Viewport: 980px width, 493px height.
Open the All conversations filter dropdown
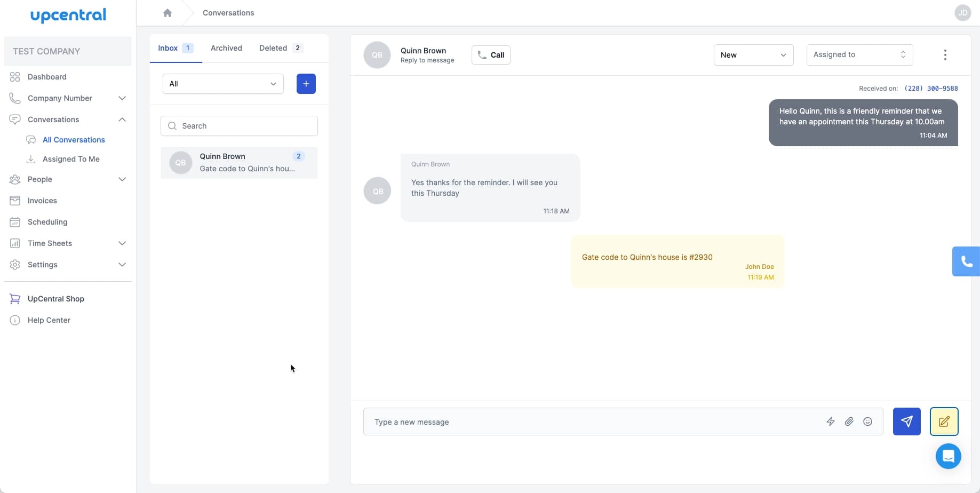click(x=222, y=83)
